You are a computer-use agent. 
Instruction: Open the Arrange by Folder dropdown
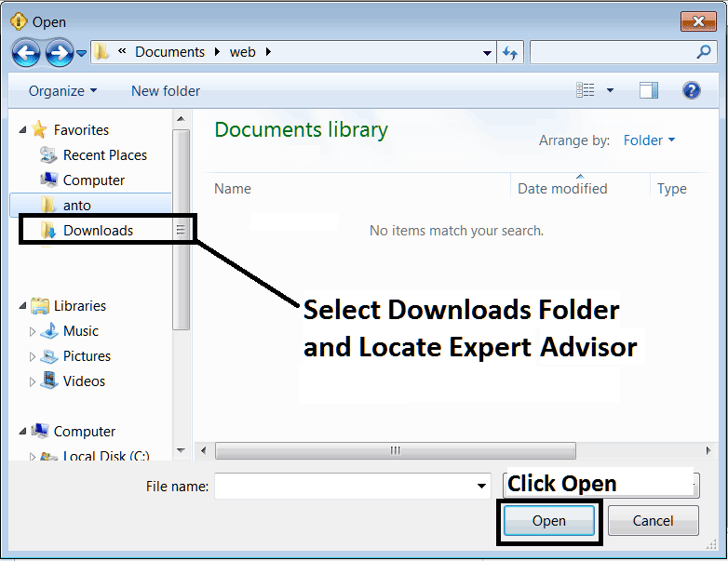tap(649, 140)
